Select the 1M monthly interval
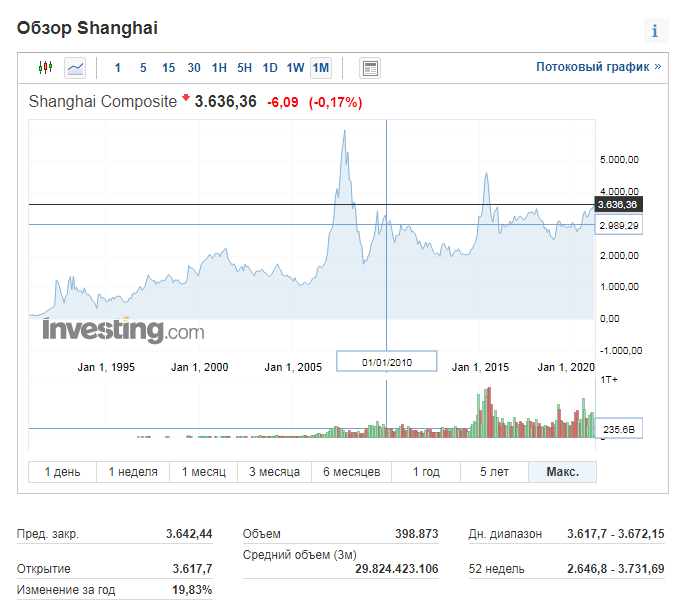Image resolution: width=682 pixels, height=613 pixels. pos(320,68)
